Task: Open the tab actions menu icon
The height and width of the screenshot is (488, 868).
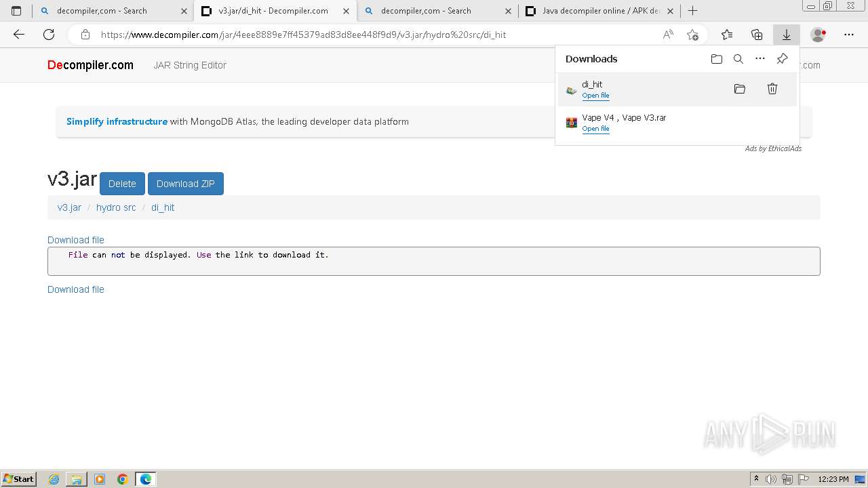Action: click(16, 11)
